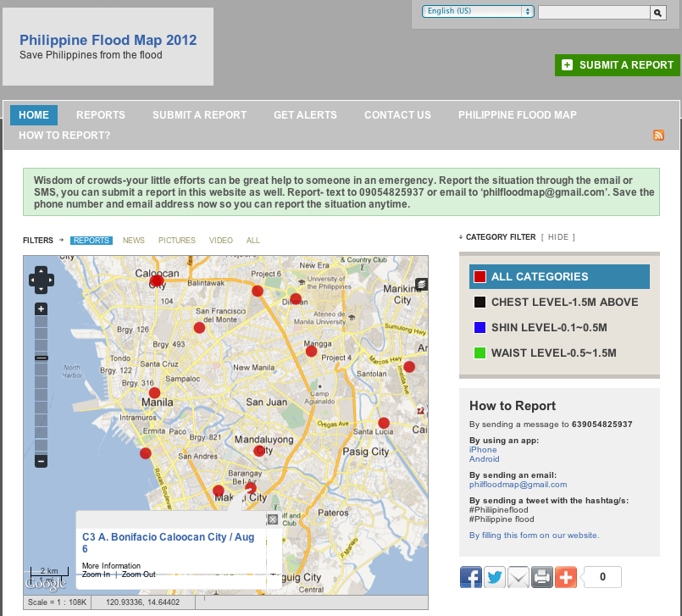Click the map zoom slider handle
Screen dimensions: 682x616
click(41, 358)
